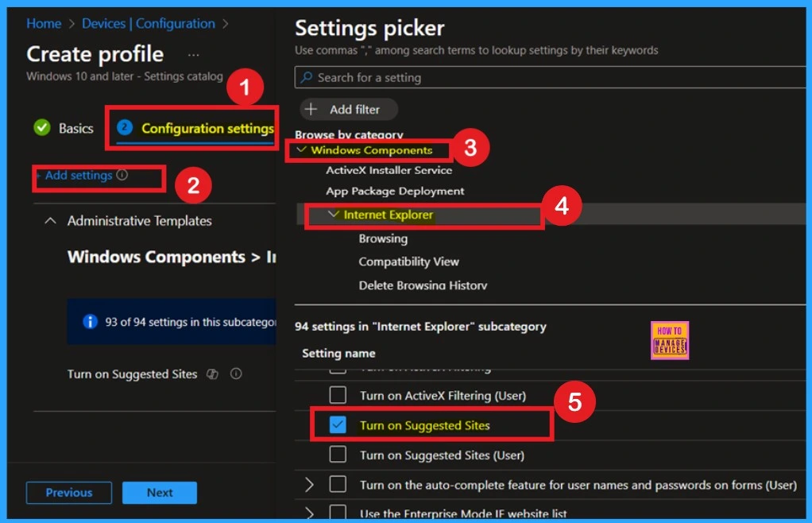Click the Add filter button
Image resolution: width=812 pixels, height=523 pixels.
(x=349, y=109)
